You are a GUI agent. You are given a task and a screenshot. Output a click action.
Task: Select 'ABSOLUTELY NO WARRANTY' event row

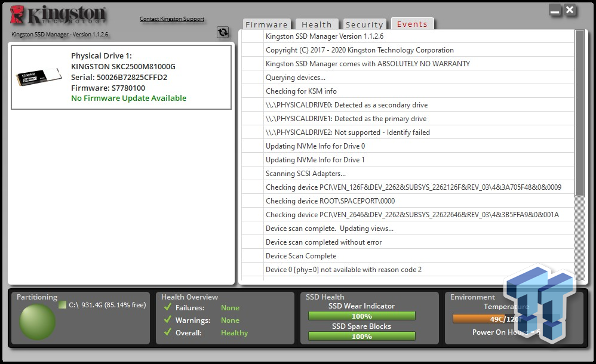408,63
